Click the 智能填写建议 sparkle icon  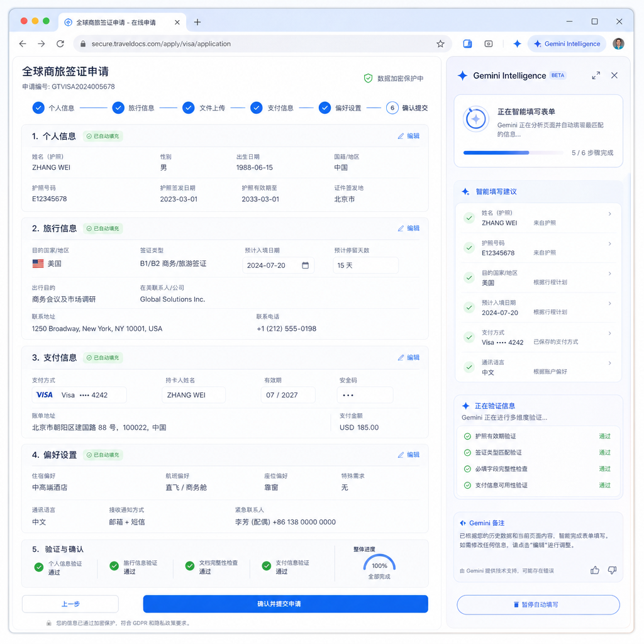465,191
